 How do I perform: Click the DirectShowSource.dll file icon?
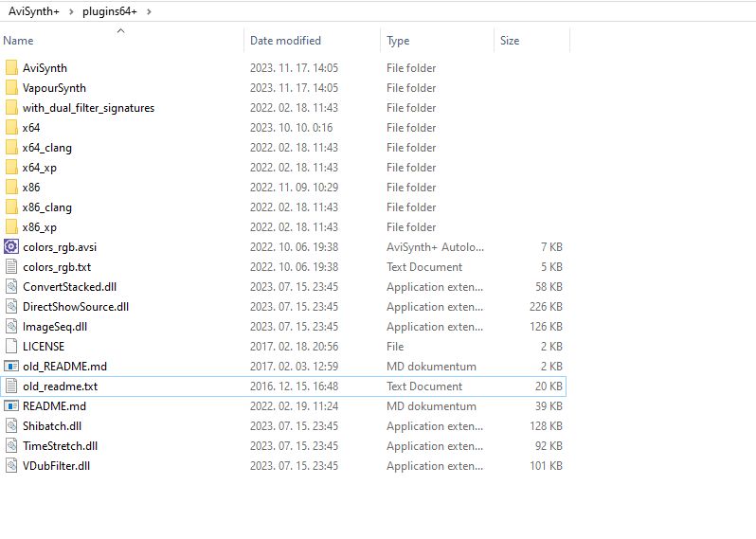[x=11, y=307]
